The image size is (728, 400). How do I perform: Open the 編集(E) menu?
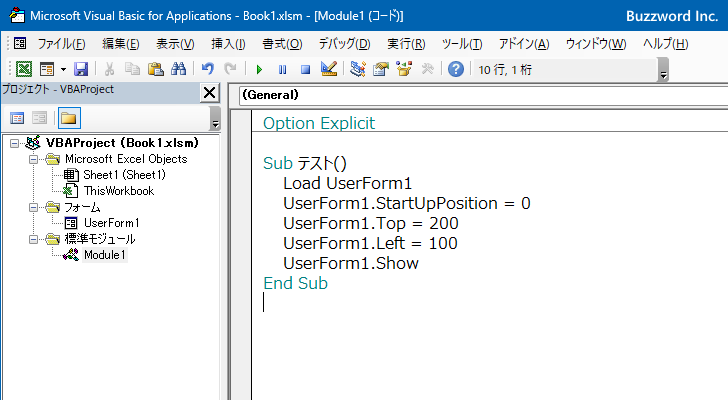click(121, 44)
